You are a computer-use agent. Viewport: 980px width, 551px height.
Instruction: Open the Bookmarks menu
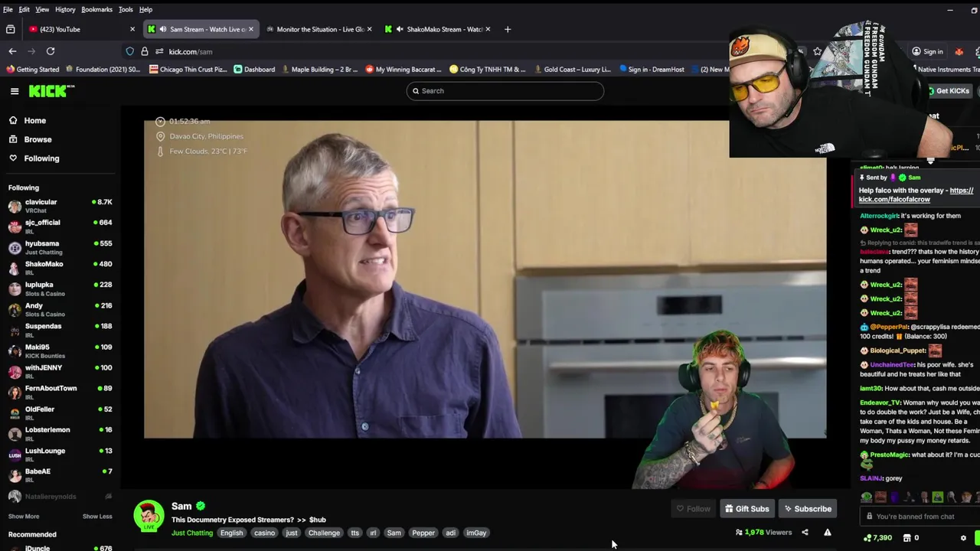96,9
